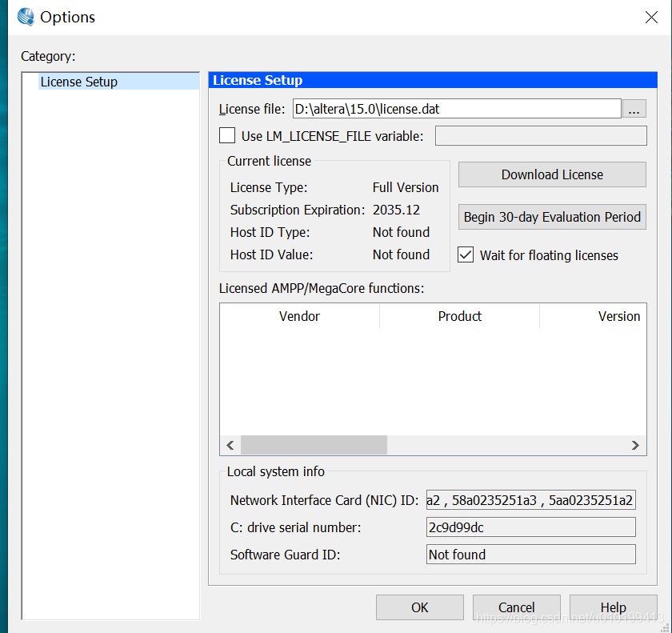Click the Quartus icon in the title bar
The image size is (672, 633).
tap(26, 17)
